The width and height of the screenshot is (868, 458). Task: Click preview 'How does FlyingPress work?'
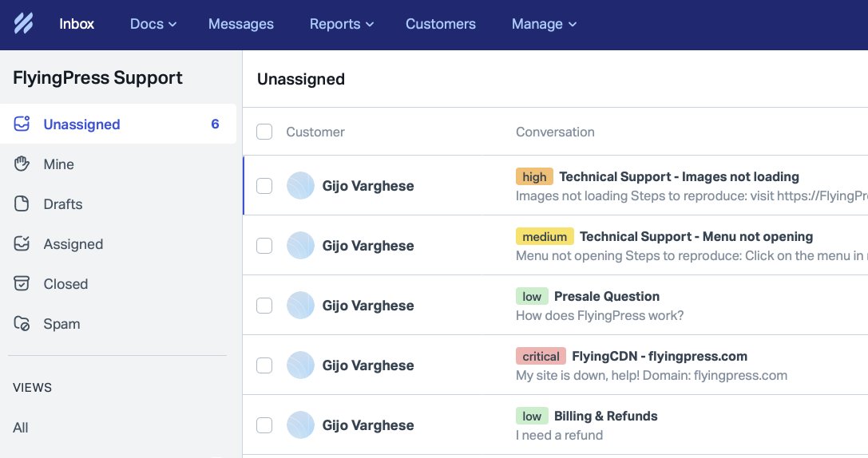600,315
